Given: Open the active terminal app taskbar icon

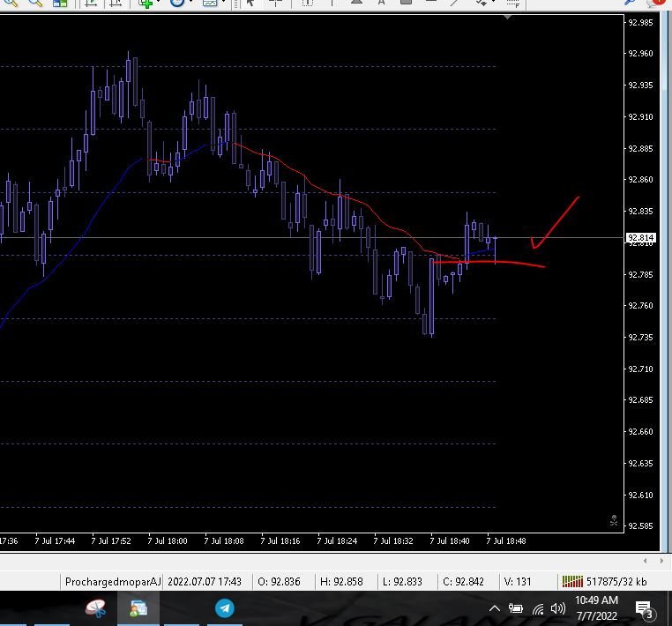Looking at the screenshot, I should (x=138, y=608).
